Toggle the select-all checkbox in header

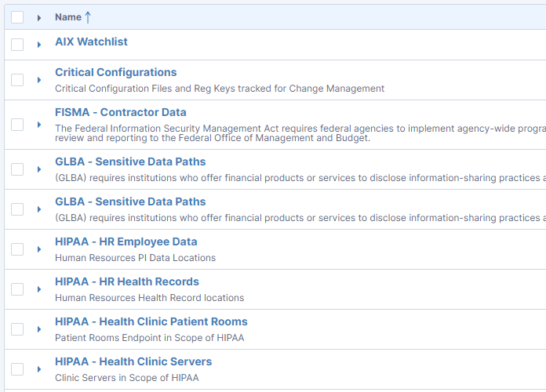(x=17, y=17)
